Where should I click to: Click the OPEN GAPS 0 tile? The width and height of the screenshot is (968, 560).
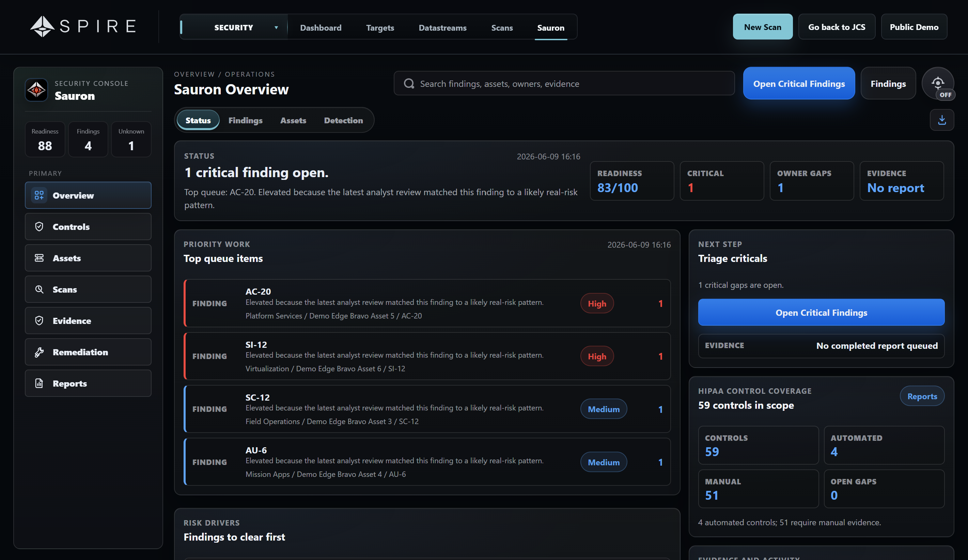tap(884, 488)
